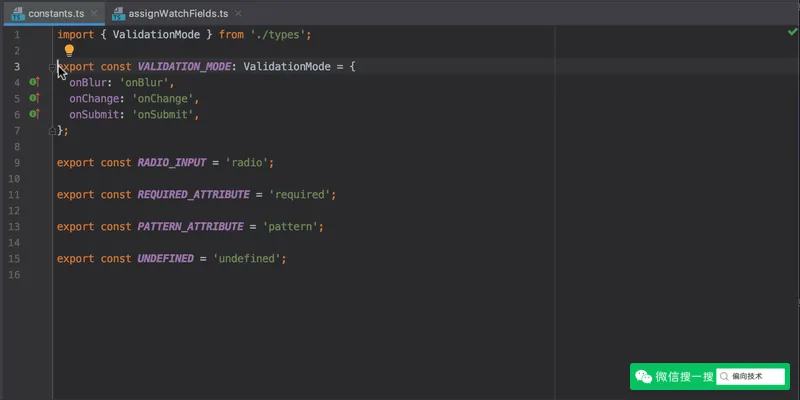Click the './types' import path string

(278, 35)
